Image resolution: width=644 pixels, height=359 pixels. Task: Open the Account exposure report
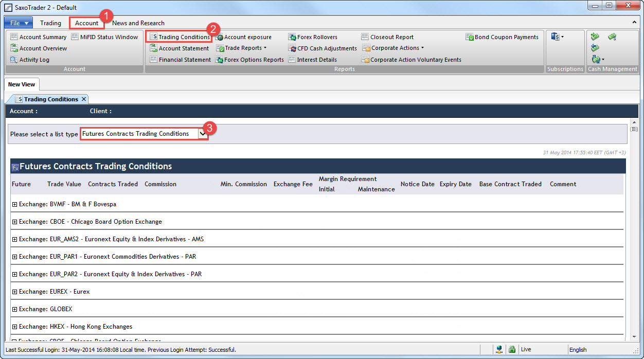(243, 37)
